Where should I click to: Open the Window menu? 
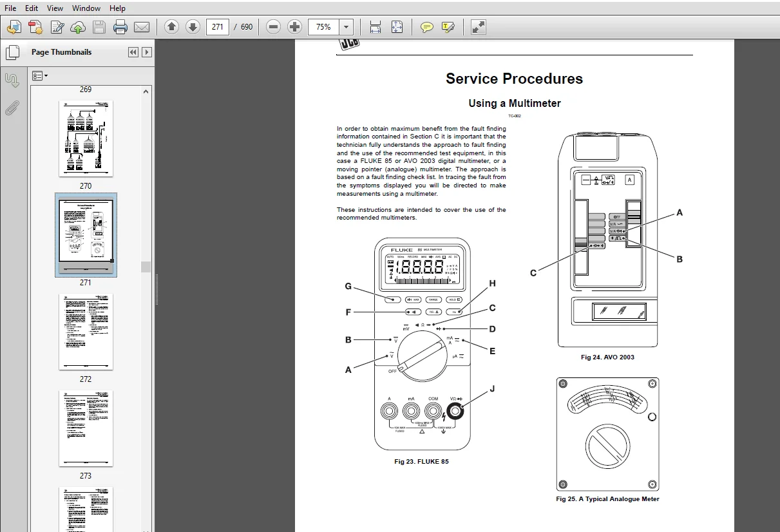coord(86,8)
